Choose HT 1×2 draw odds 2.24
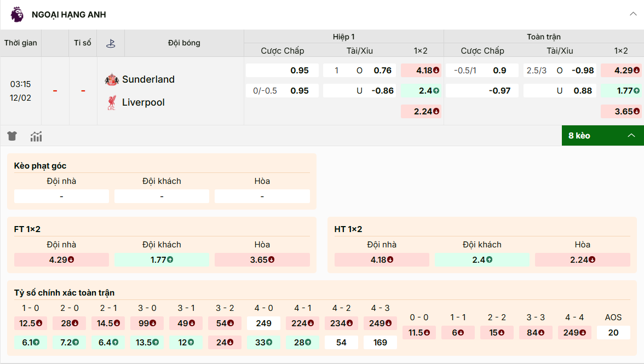The height and width of the screenshot is (364, 644). click(582, 260)
